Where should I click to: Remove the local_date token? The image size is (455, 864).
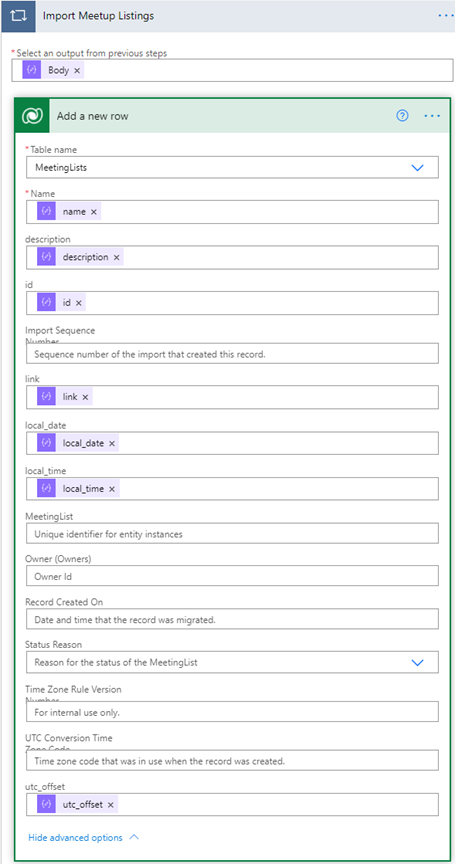pyautogui.click(x=112, y=443)
